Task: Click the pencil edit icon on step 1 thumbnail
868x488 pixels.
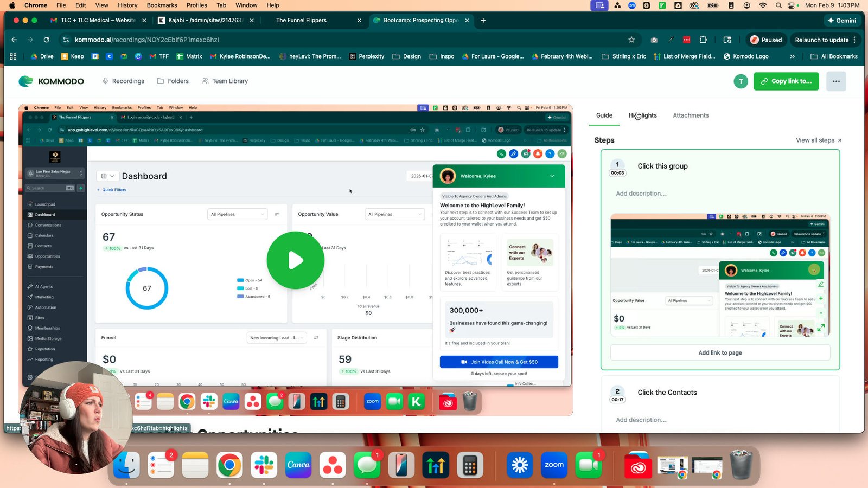Action: (x=821, y=284)
